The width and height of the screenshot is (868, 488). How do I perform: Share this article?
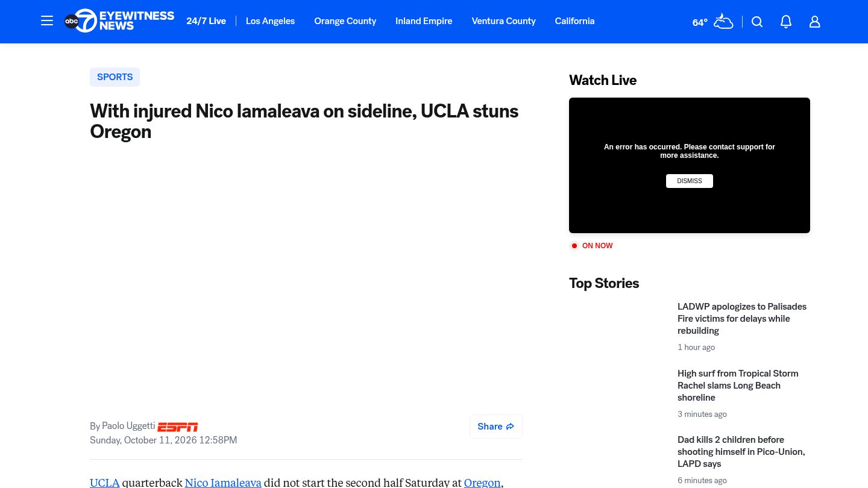tap(496, 427)
